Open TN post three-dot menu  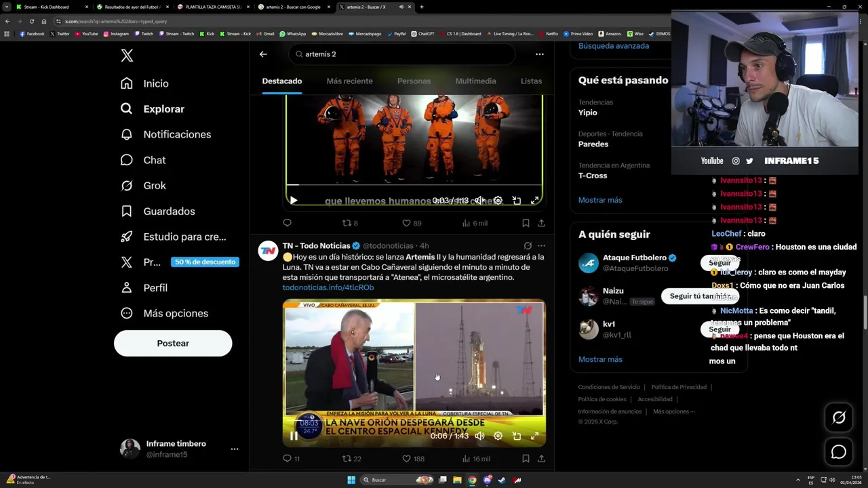541,246
